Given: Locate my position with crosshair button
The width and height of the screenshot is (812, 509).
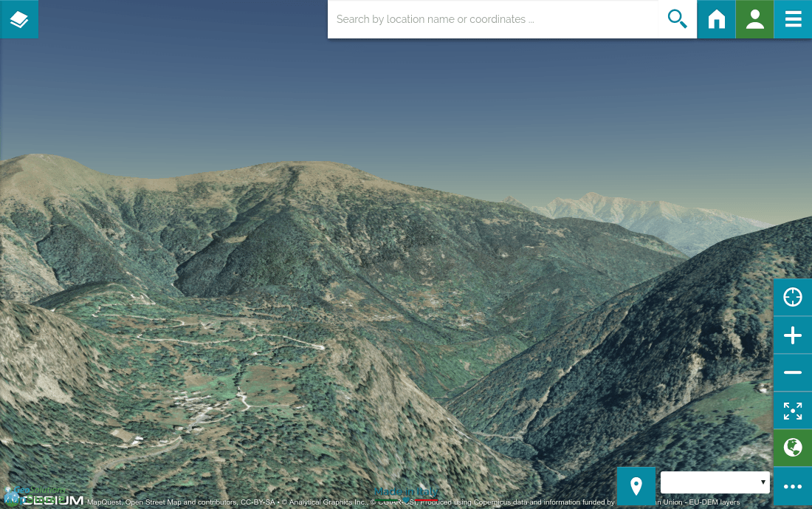Looking at the screenshot, I should coord(792,298).
